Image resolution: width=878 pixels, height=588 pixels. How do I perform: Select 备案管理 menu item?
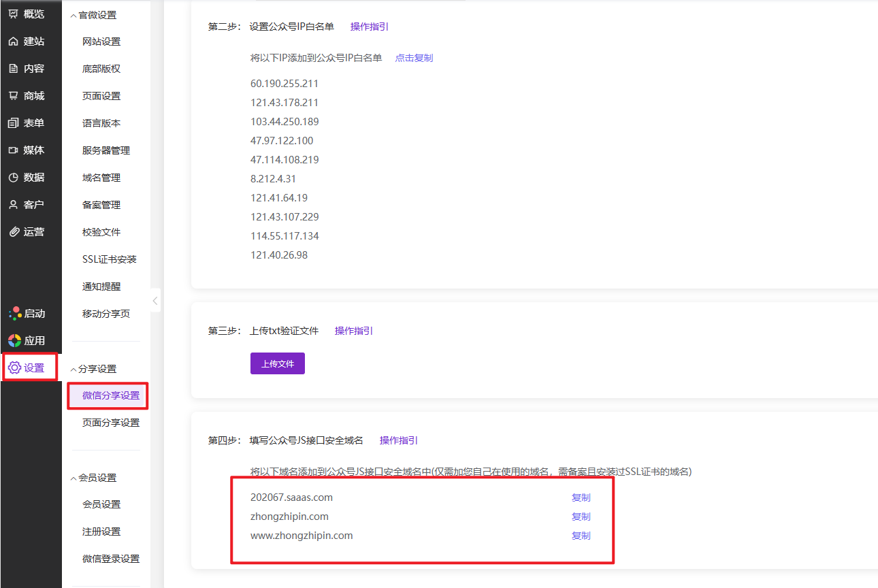point(101,205)
